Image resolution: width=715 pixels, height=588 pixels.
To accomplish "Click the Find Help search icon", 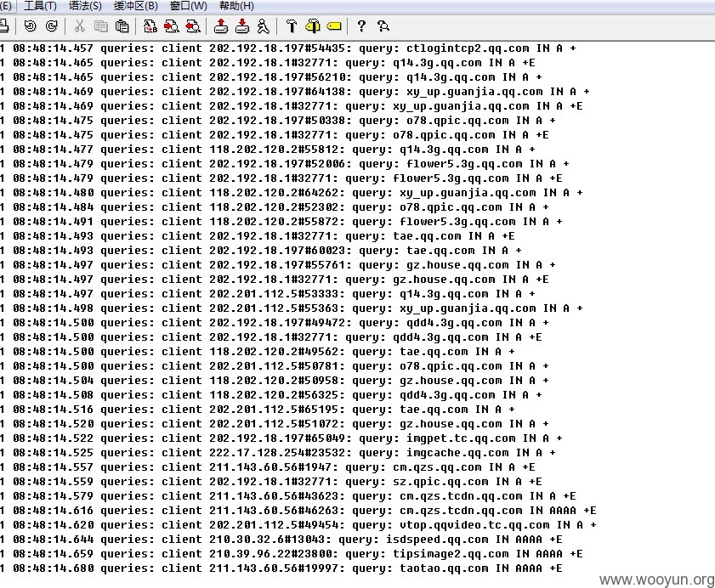I will tap(383, 26).
